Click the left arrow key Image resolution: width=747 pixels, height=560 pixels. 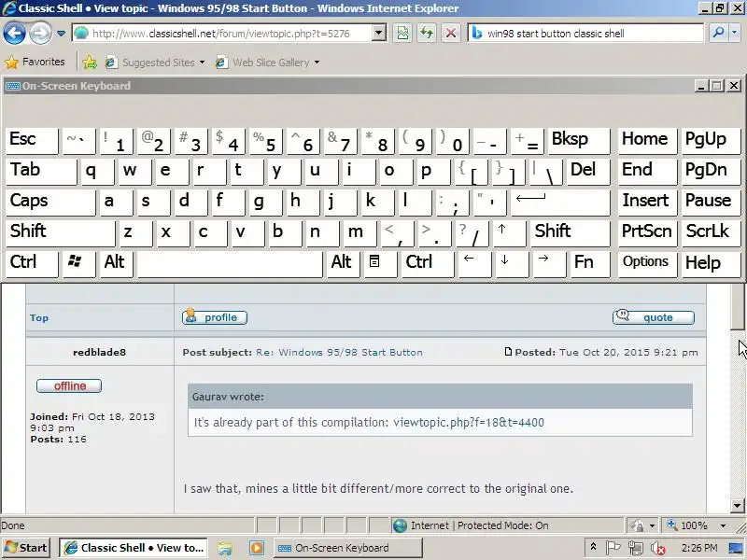point(474,264)
